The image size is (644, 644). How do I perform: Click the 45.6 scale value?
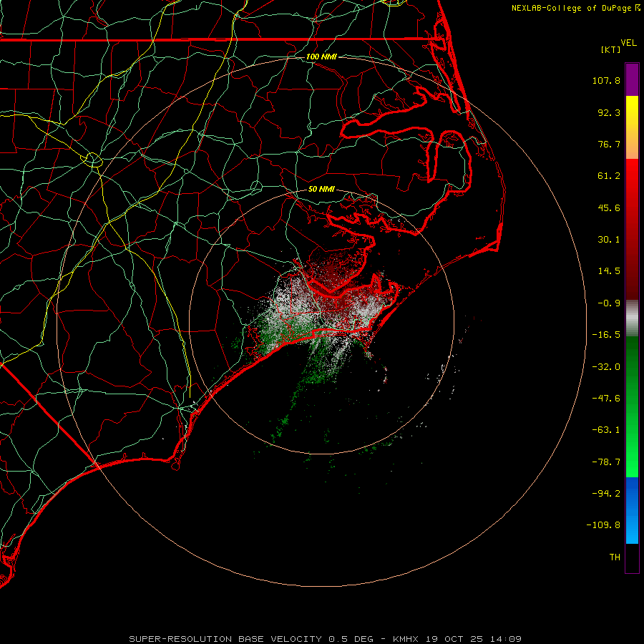point(609,208)
